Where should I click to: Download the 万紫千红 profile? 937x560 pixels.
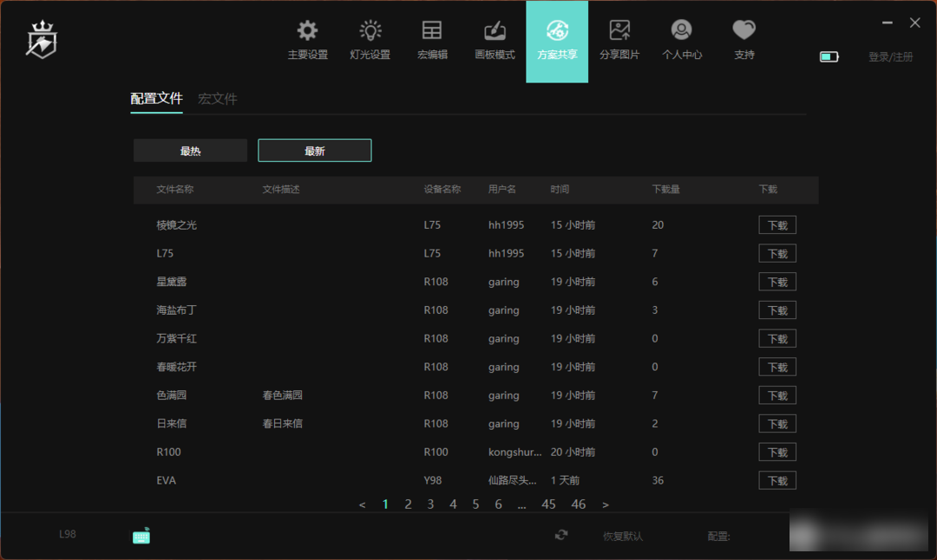[x=776, y=338]
